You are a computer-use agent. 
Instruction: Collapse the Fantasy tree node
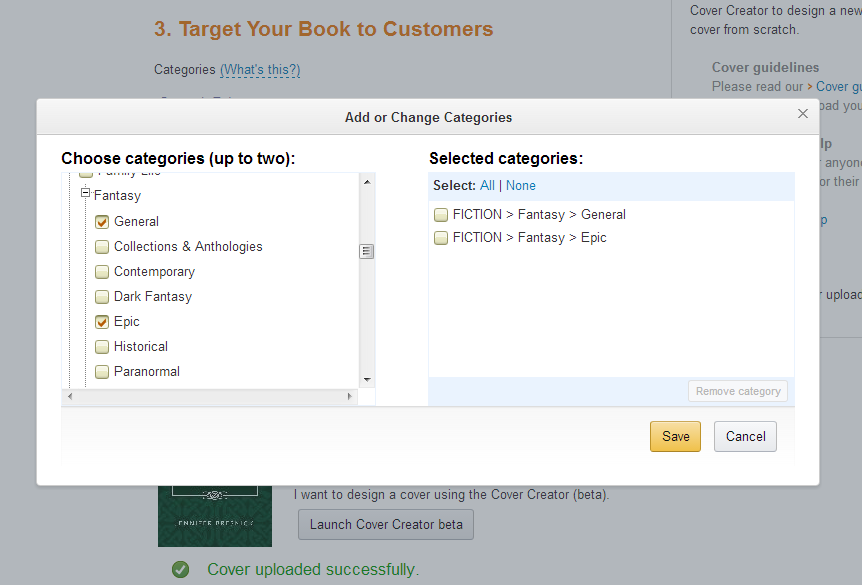coord(86,195)
